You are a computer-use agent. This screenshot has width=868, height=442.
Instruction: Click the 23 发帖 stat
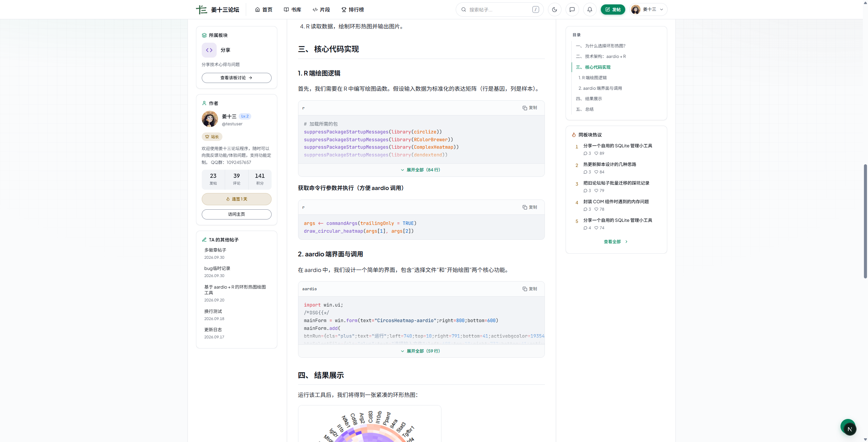[213, 179]
